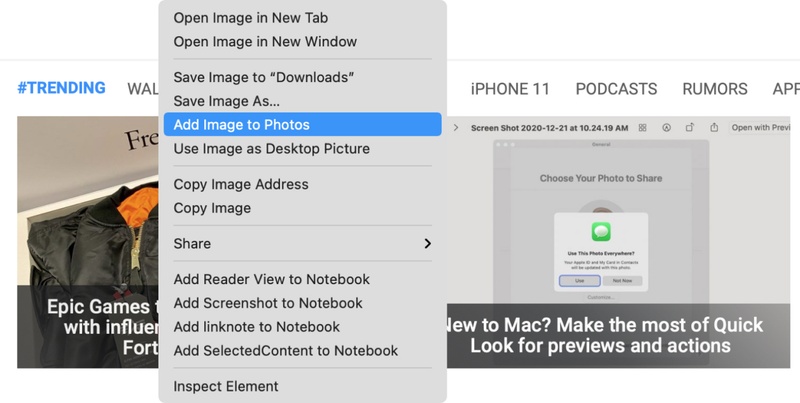Screen dimensions: 800x403
Task: Open the iPHONE 11 topic link
Action: 510,89
